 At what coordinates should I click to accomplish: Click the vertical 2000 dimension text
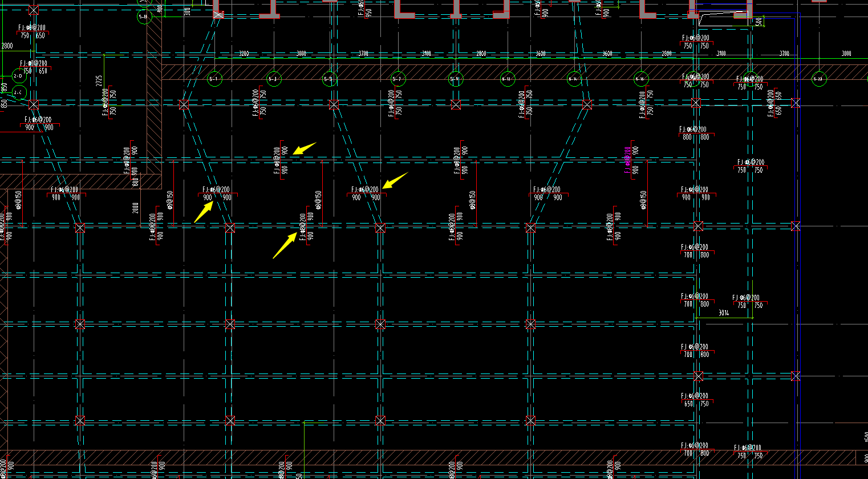(x=136, y=208)
